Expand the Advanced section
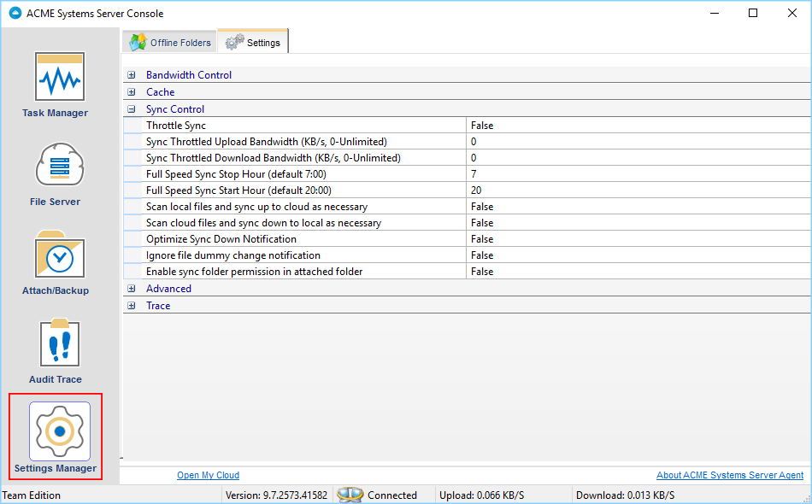 [132, 289]
